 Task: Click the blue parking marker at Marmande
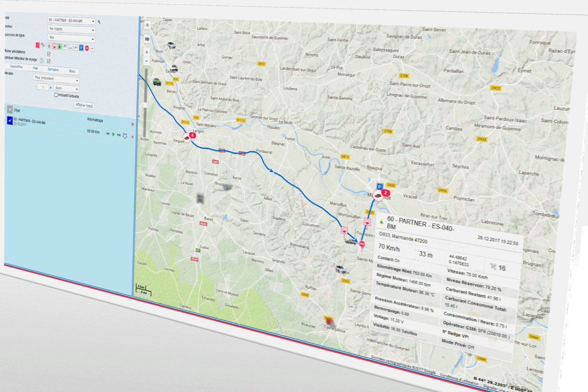tap(380, 187)
